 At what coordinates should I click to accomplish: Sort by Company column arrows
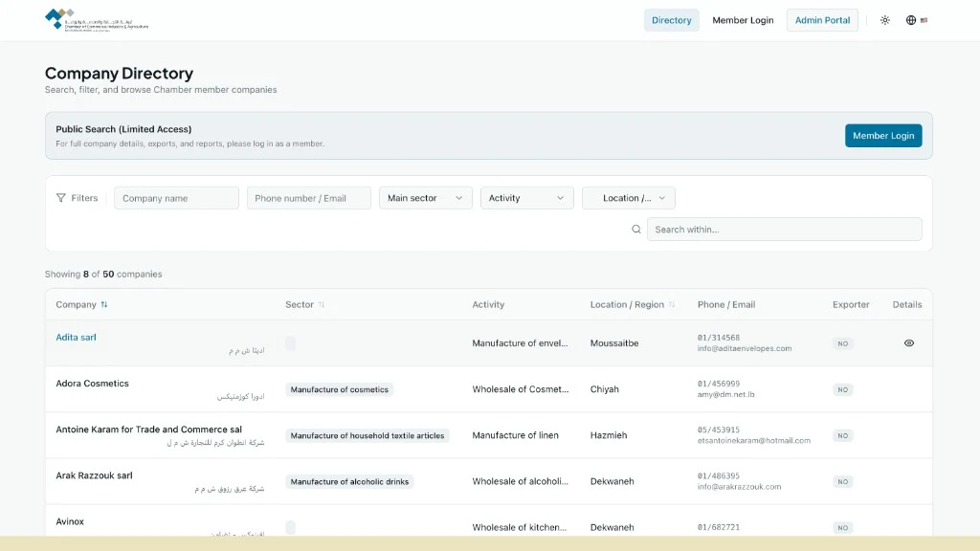104,305
